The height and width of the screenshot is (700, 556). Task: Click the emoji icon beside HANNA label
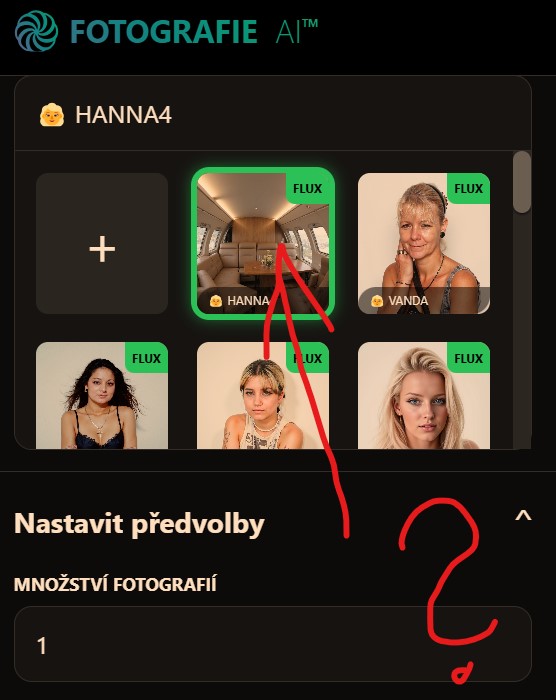pyautogui.click(x=216, y=300)
